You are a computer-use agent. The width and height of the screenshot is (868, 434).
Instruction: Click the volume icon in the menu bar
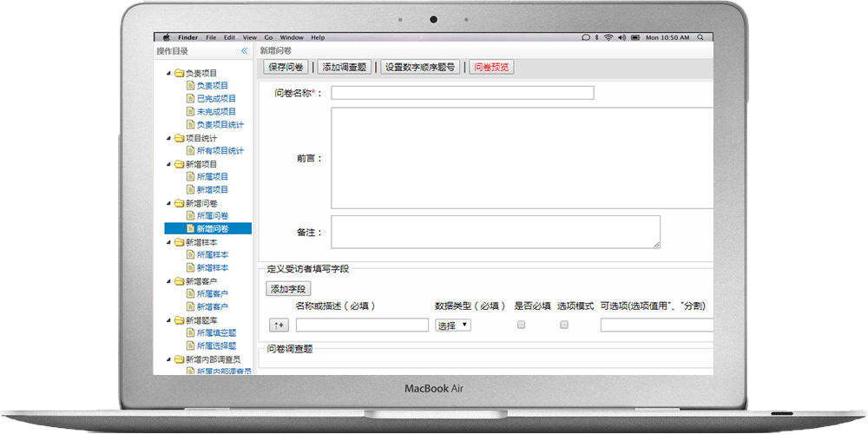[x=621, y=37]
